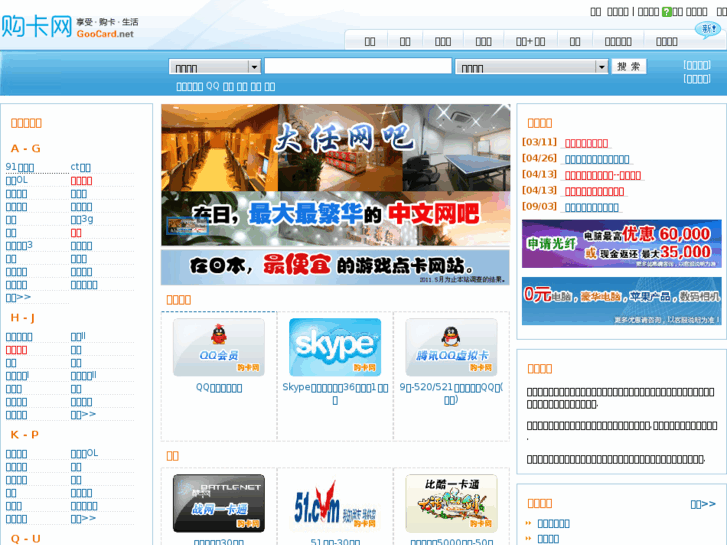
Task: Open the ct game link in A - G
Action: (x=81, y=167)
